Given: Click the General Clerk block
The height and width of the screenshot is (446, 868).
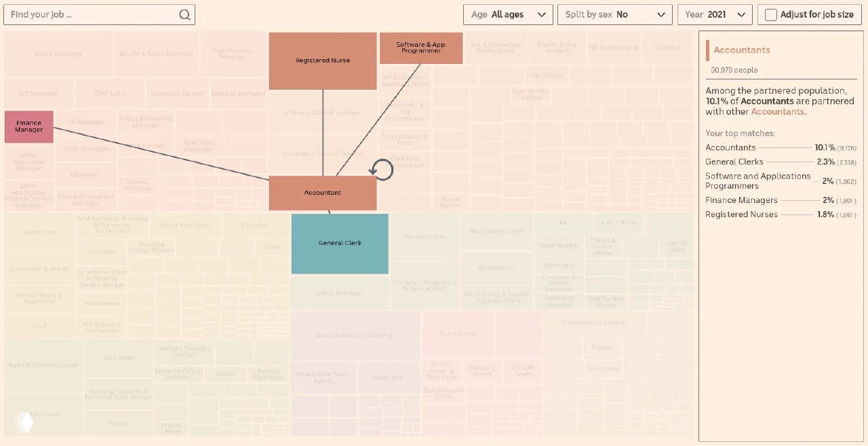Looking at the screenshot, I should tap(340, 244).
